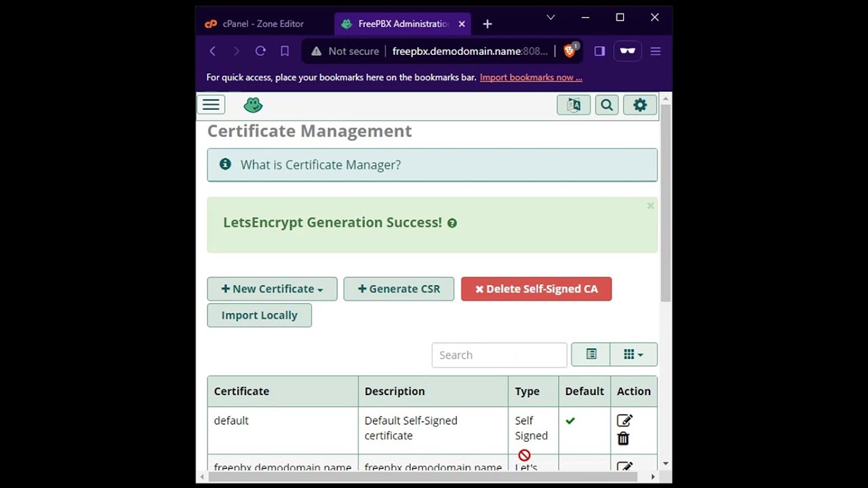Click the horizontal scrollbar right arrow
Image resolution: width=868 pixels, height=488 pixels.
[x=653, y=476]
